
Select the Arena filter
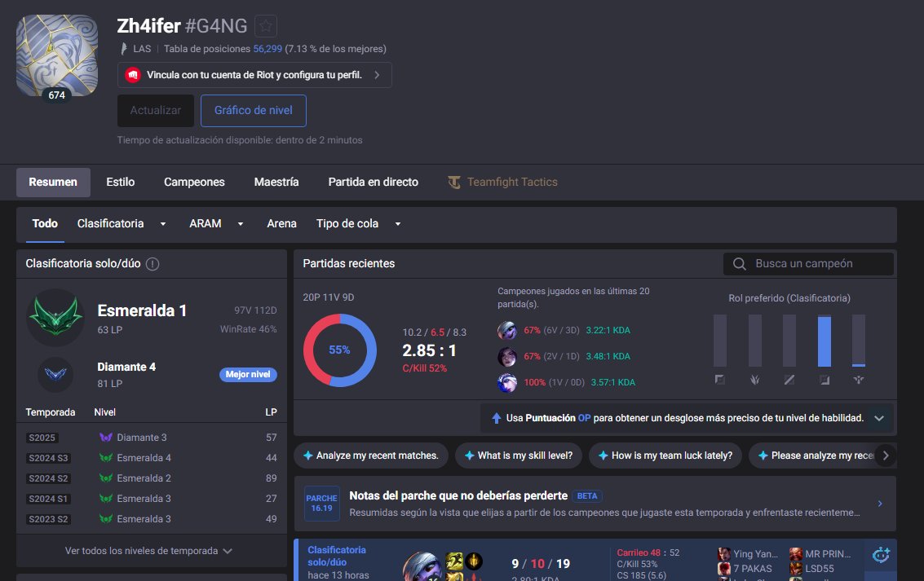[x=281, y=224]
